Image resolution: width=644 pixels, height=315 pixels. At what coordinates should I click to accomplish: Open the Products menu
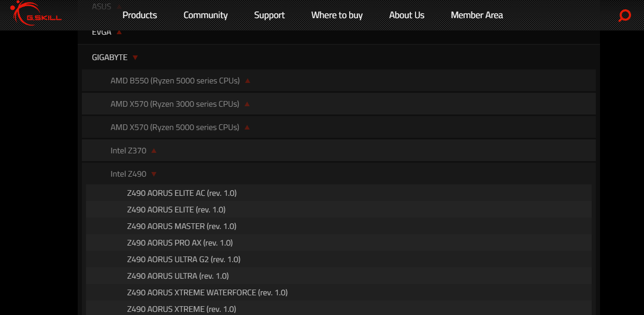coord(140,15)
